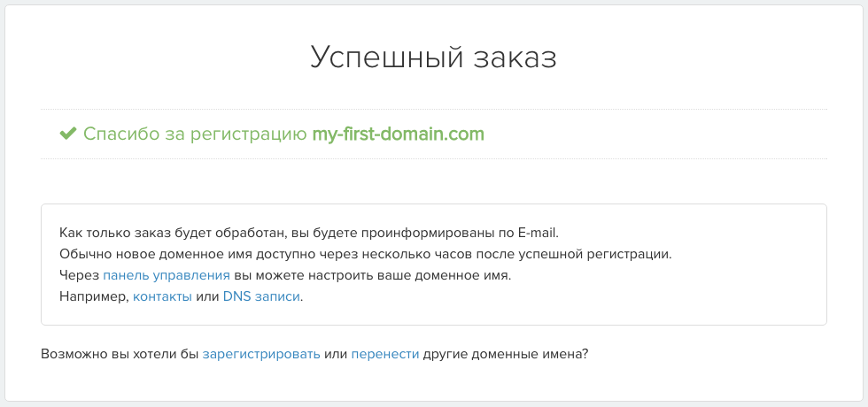Click the word Например in the info box
This screenshot has height=407, width=868.
(93, 296)
